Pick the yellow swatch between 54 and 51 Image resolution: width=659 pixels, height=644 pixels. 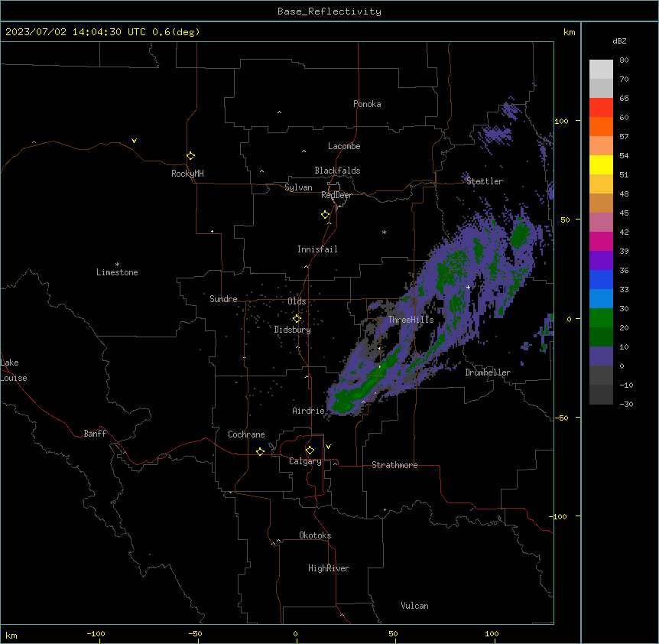pos(601,164)
